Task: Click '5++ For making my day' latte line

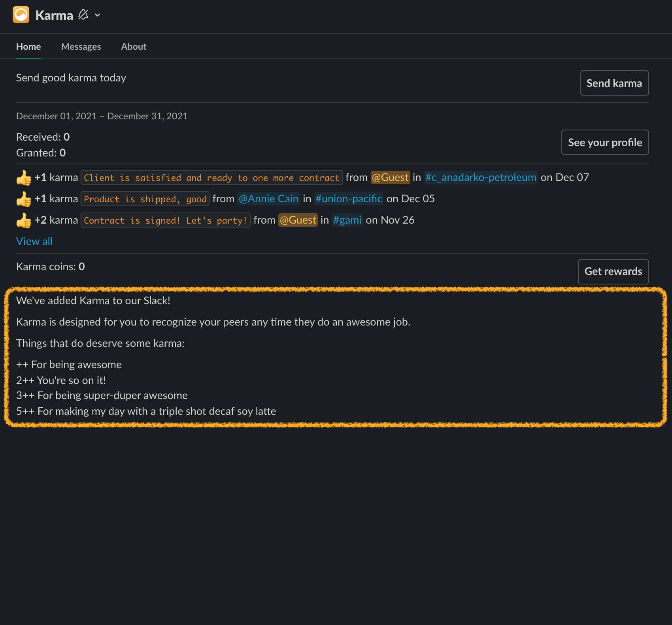Action: click(146, 411)
